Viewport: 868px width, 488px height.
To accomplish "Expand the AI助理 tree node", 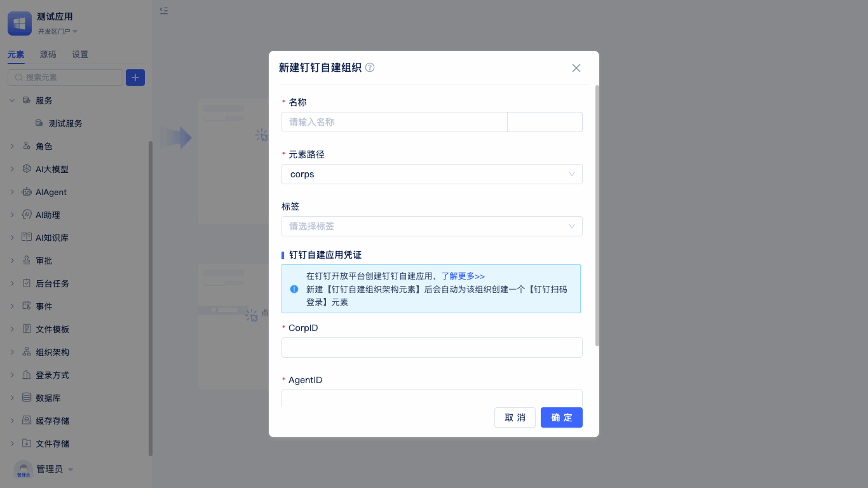I will [12, 215].
